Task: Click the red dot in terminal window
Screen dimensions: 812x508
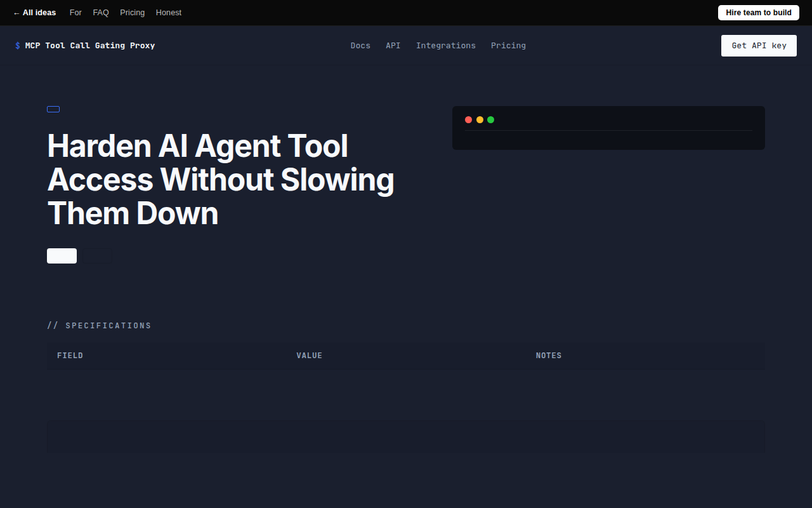Action: pos(468,119)
